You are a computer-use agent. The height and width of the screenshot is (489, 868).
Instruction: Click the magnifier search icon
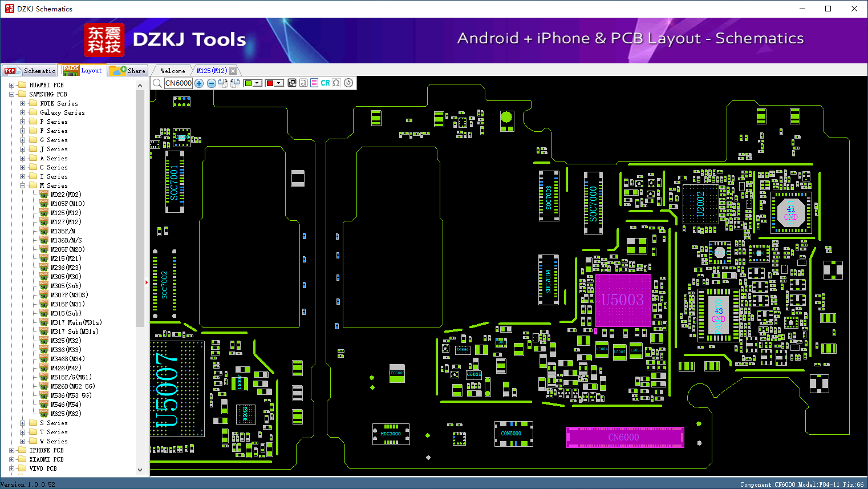tap(157, 83)
